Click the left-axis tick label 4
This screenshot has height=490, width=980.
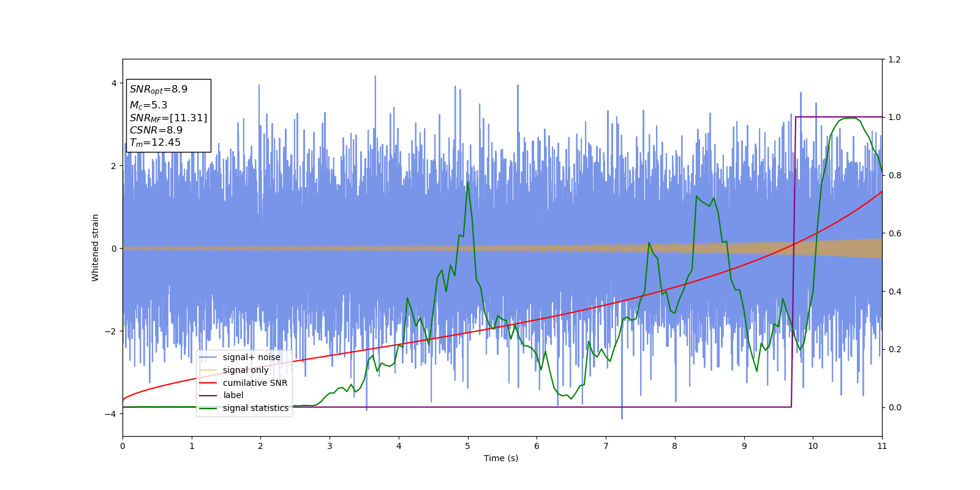tap(115, 83)
